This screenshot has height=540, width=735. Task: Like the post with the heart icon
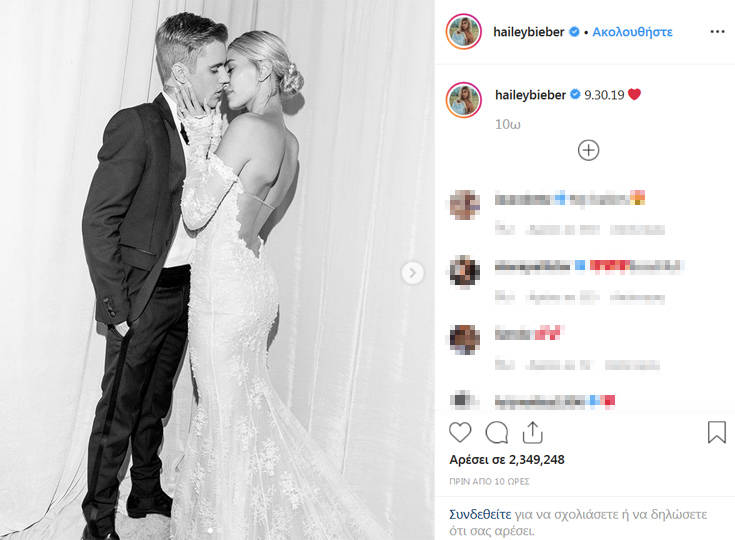(x=460, y=432)
